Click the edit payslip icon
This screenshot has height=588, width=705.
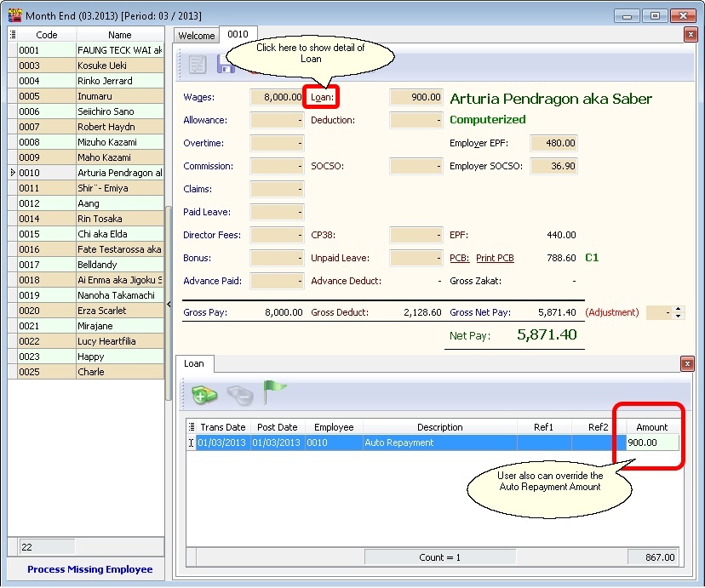198,65
